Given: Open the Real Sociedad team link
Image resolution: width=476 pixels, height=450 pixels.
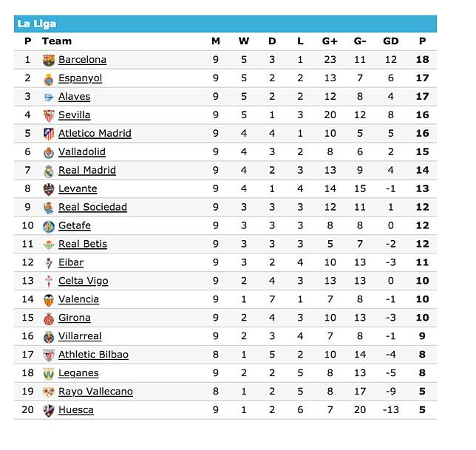Looking at the screenshot, I should [92, 208].
